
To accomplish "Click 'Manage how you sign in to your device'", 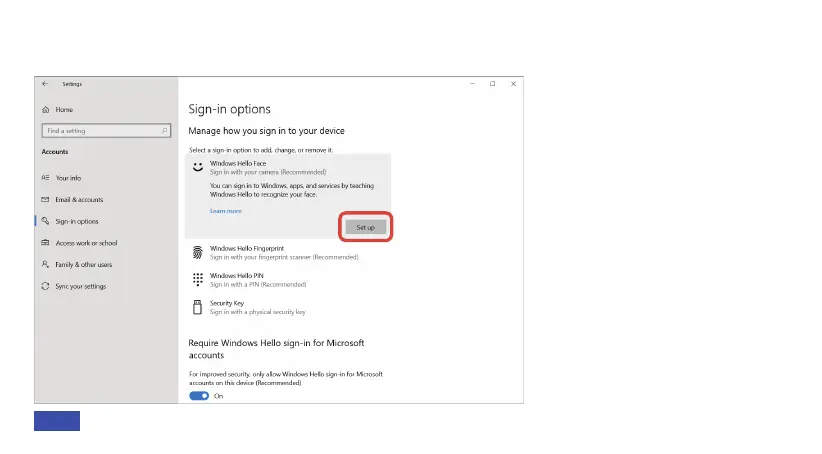I will pyautogui.click(x=266, y=131).
